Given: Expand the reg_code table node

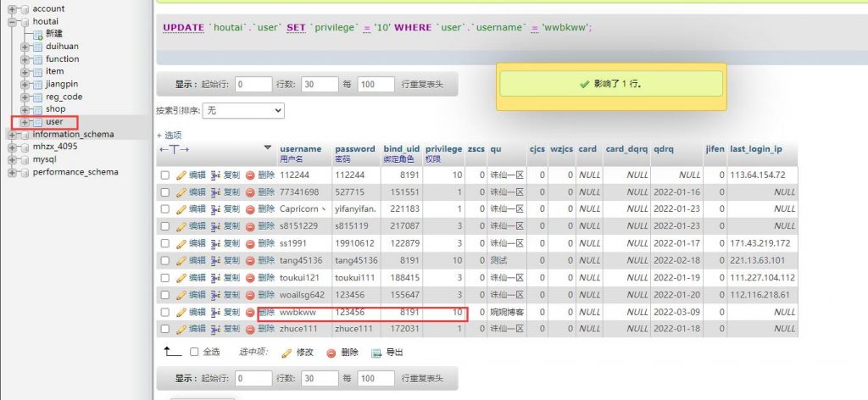Looking at the screenshot, I should click(x=25, y=97).
